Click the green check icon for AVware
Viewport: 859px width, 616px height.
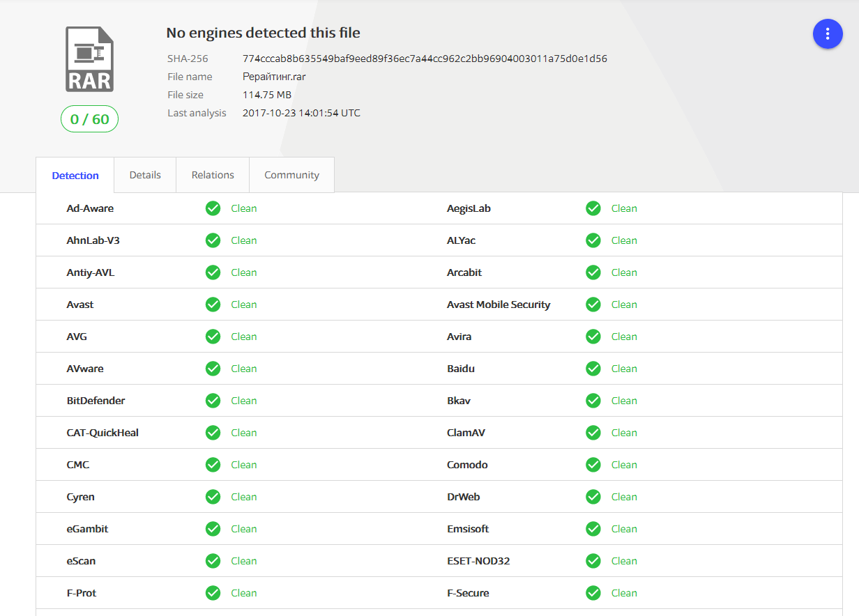pos(213,369)
